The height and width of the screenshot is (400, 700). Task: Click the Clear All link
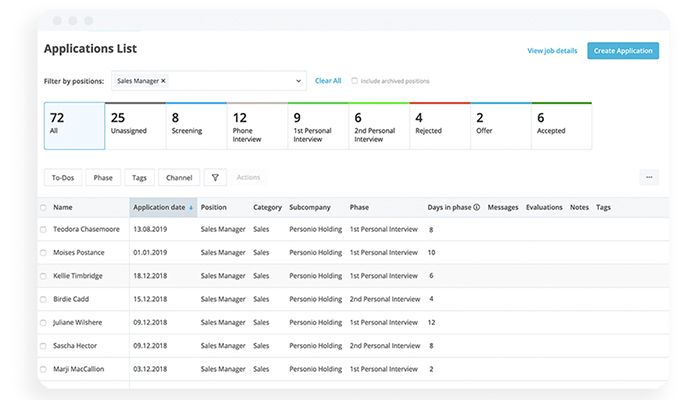point(328,81)
